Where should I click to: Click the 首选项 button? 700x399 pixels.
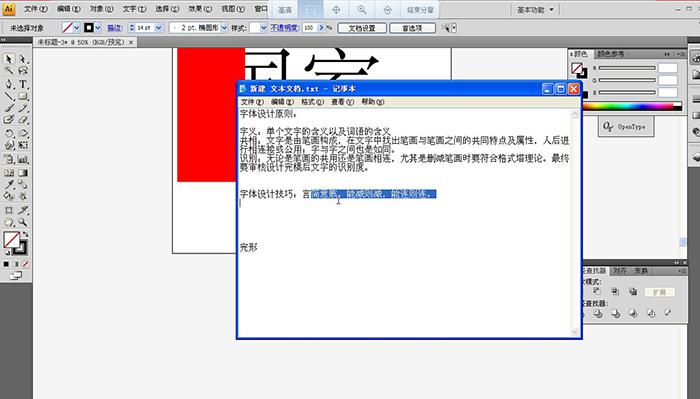point(412,28)
